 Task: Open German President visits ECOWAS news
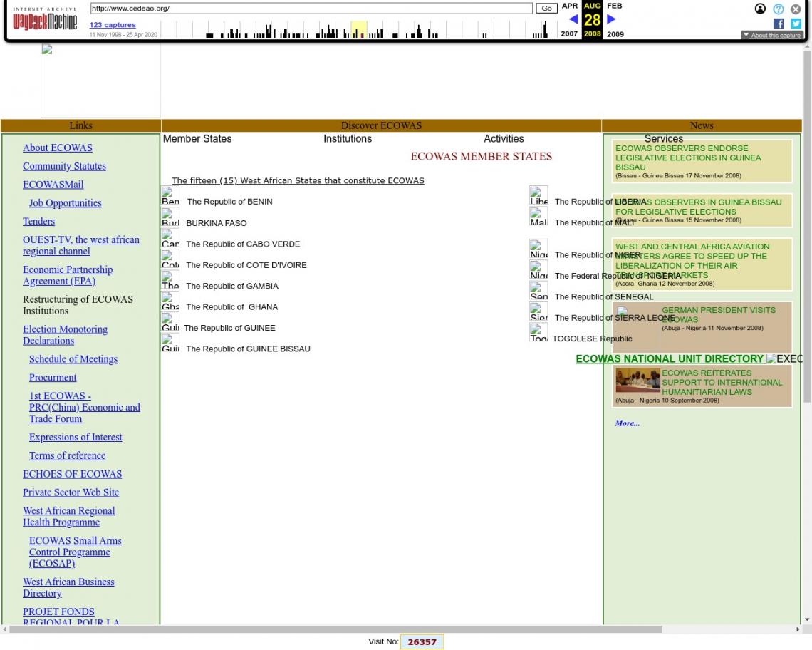(x=718, y=314)
